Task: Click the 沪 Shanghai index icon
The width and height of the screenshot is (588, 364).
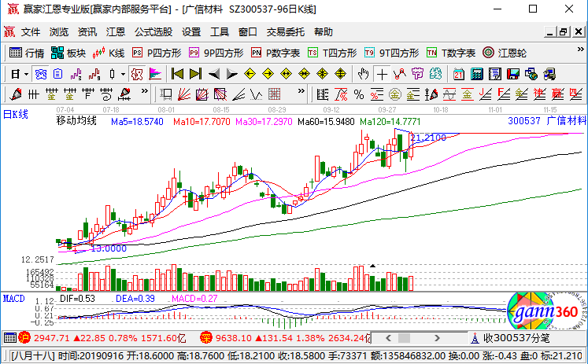Action: tap(24, 338)
